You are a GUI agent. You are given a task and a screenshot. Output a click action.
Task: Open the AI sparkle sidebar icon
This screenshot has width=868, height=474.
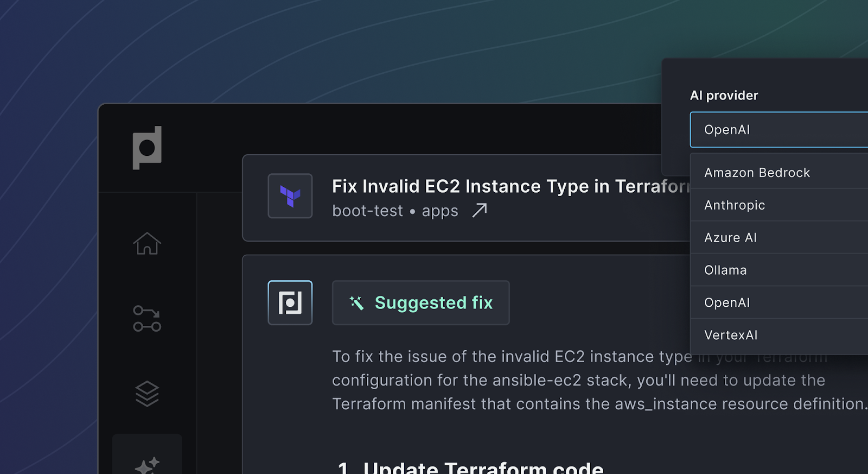coord(147,465)
